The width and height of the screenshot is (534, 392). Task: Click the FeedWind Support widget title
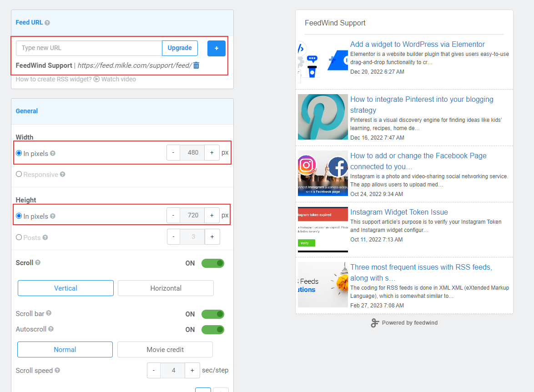pyautogui.click(x=335, y=23)
